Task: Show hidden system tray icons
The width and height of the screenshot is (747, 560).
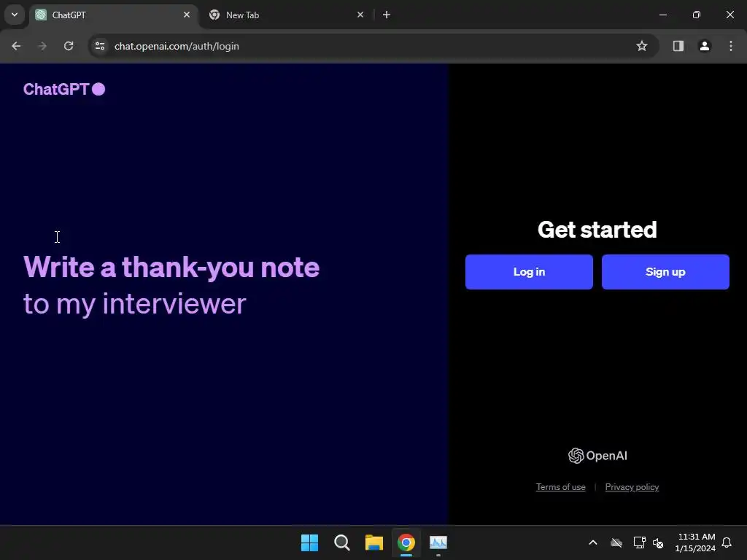Action: coord(593,542)
